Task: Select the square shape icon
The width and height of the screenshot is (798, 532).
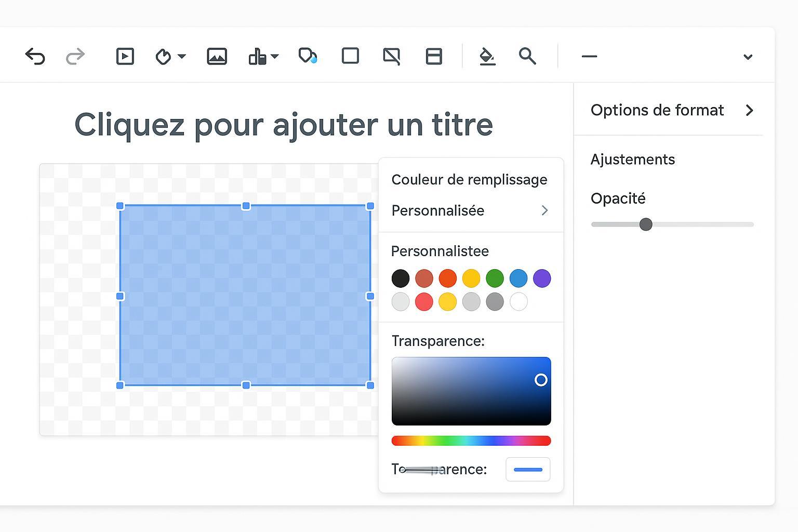Action: click(350, 56)
